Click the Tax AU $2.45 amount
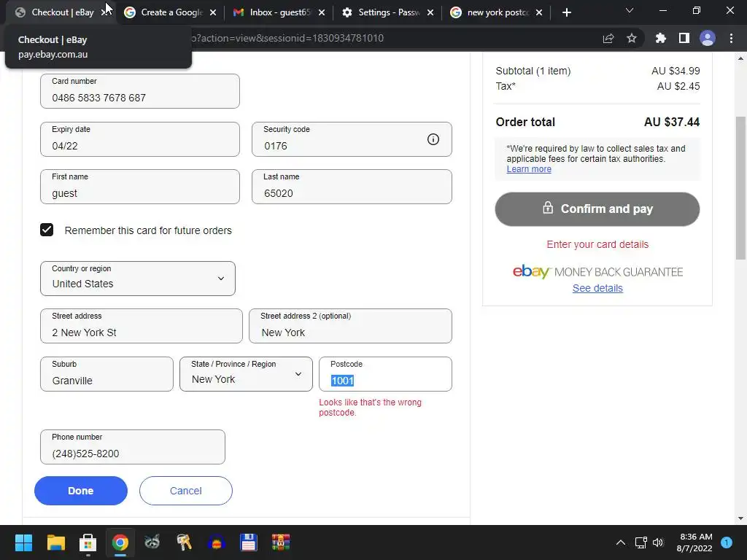The image size is (747, 560). click(x=678, y=86)
